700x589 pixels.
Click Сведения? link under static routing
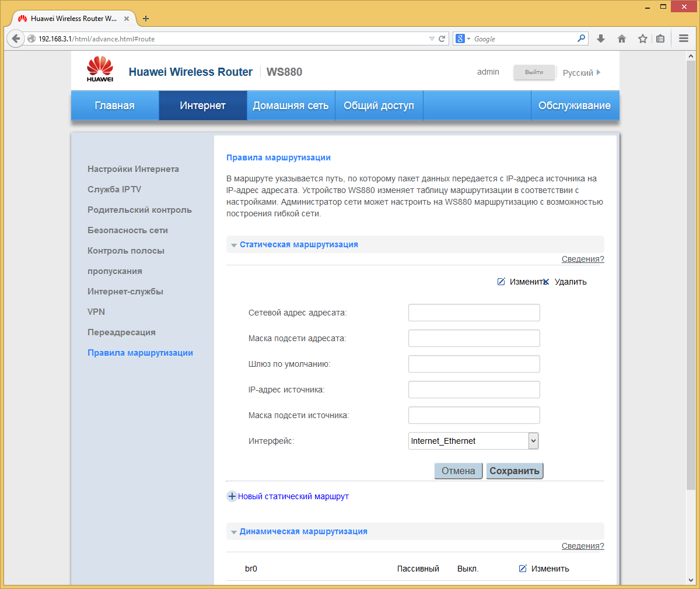pyautogui.click(x=583, y=259)
